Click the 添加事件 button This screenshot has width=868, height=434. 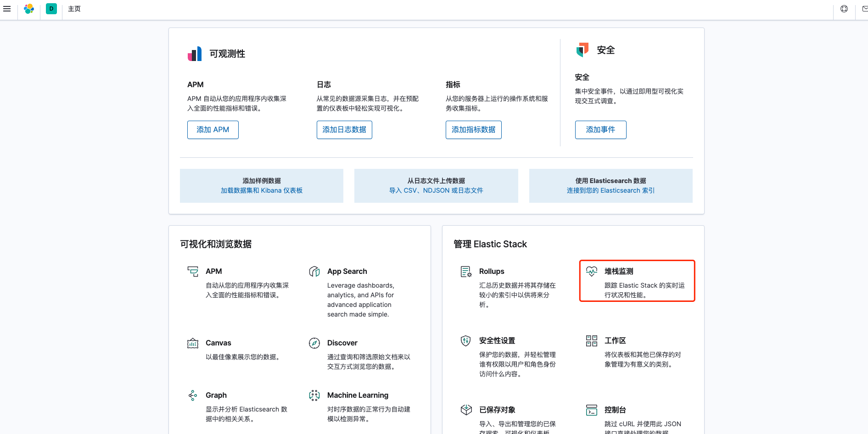(600, 130)
